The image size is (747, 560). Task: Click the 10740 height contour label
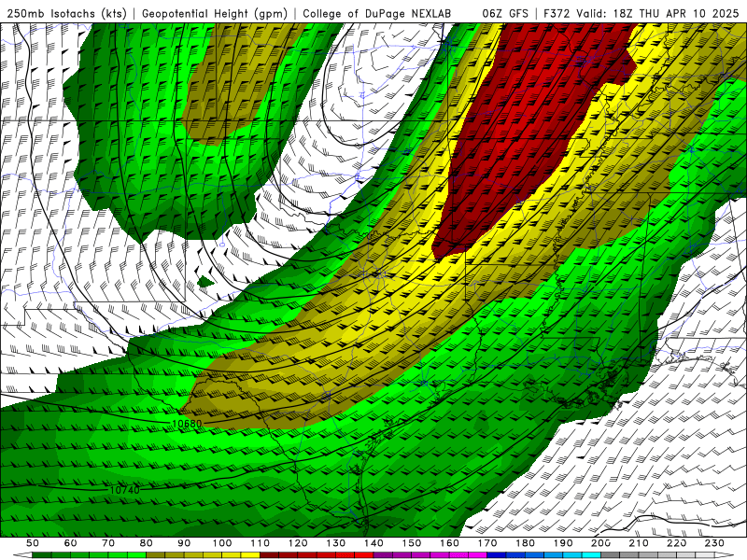point(125,489)
